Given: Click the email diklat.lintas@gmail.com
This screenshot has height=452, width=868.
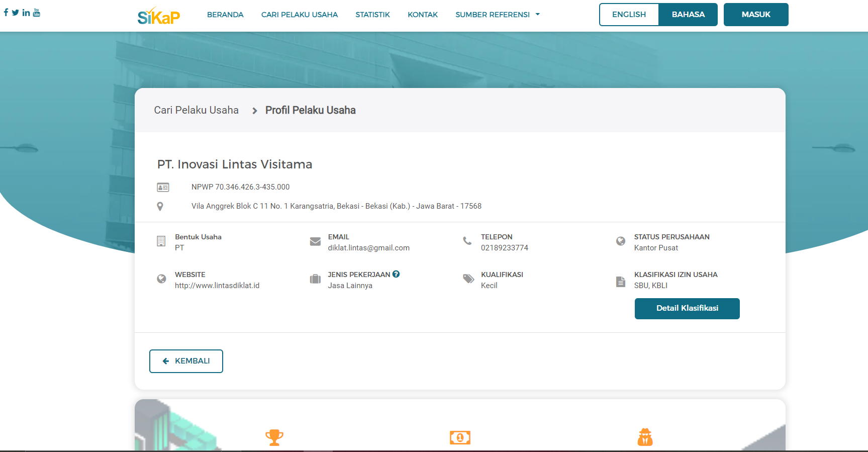Looking at the screenshot, I should tap(368, 248).
